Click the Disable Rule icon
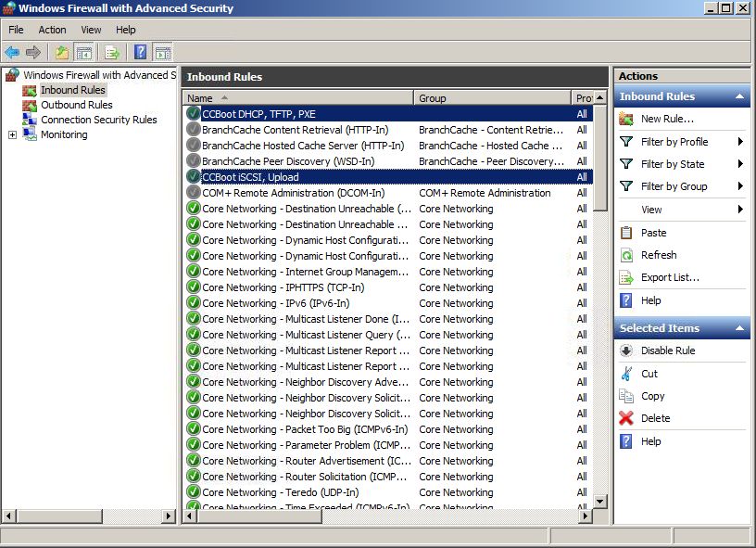Image resolution: width=756 pixels, height=548 pixels. click(626, 350)
